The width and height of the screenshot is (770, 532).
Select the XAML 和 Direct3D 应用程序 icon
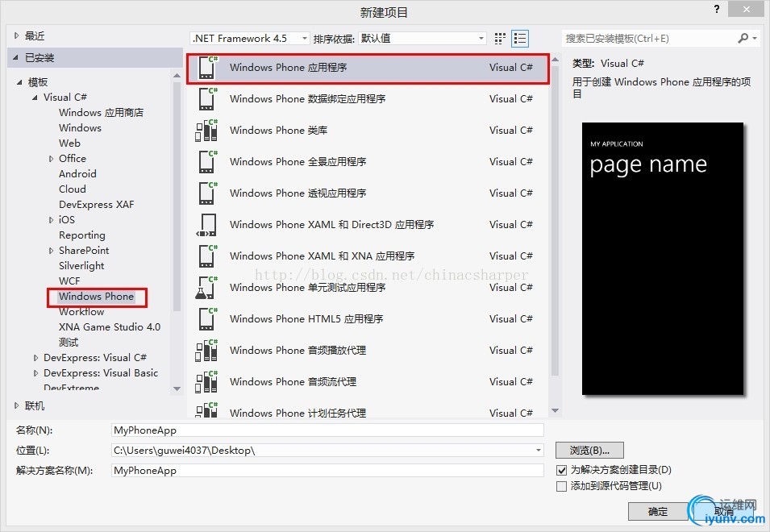(x=206, y=225)
